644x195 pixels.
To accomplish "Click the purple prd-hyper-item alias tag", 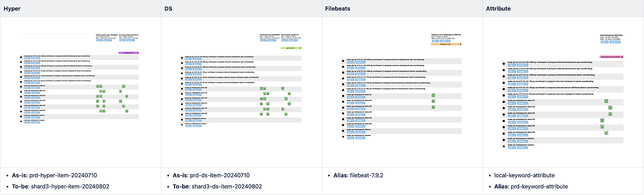I will pyautogui.click(x=129, y=52).
